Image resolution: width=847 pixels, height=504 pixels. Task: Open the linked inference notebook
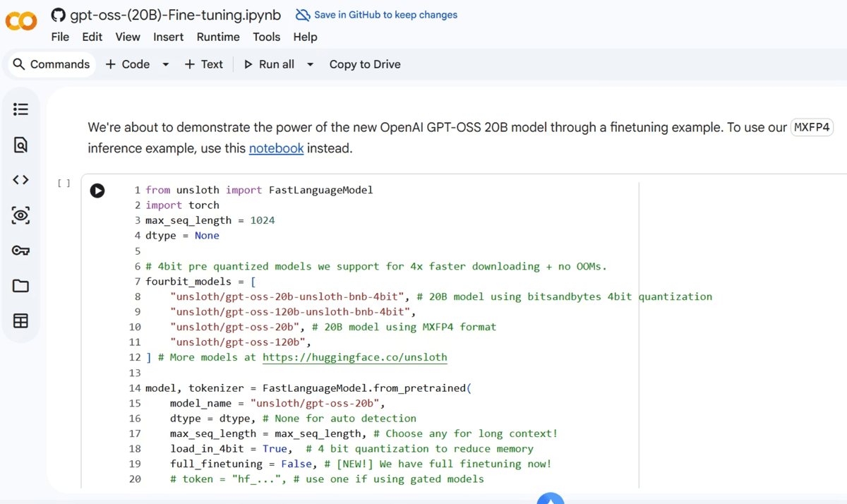point(276,148)
